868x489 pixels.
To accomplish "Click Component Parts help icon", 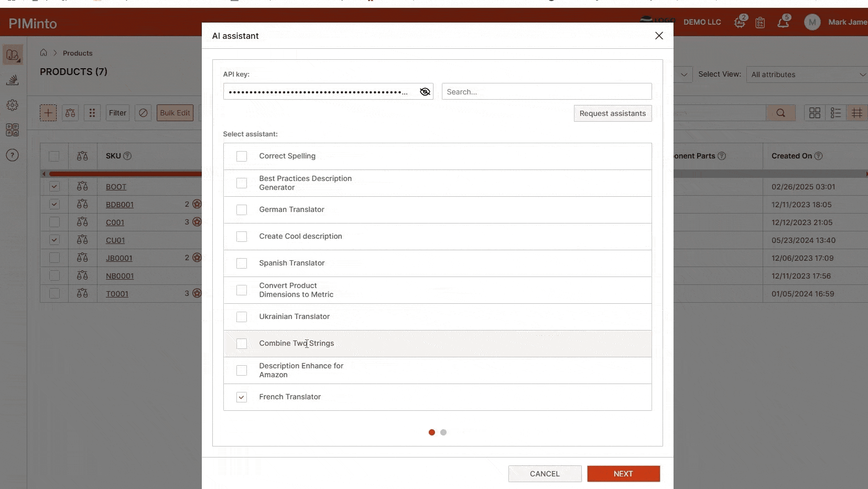I will tap(722, 156).
